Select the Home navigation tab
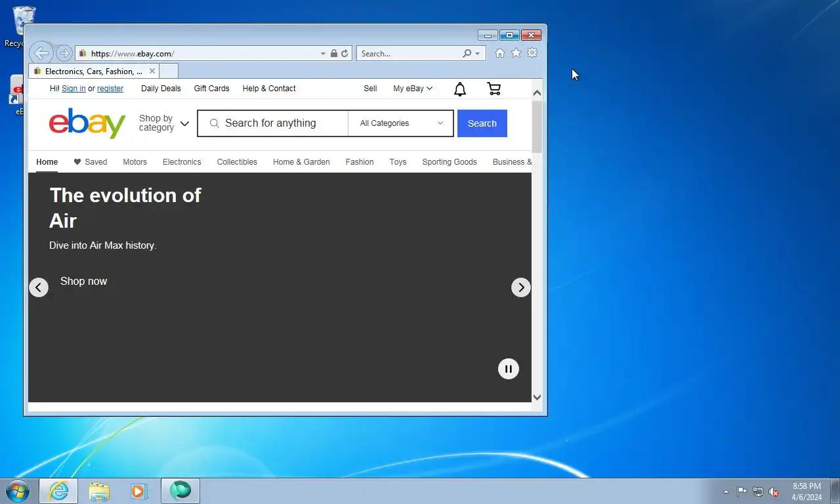840x504 pixels. (x=47, y=162)
